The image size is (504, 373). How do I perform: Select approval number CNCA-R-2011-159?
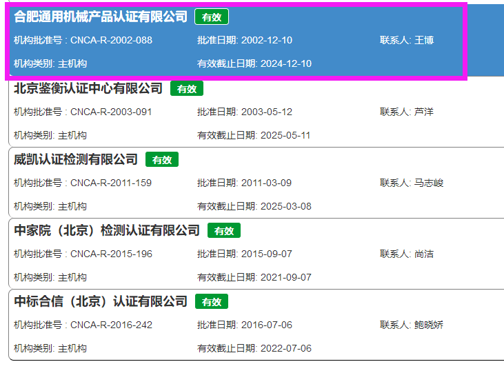click(x=111, y=183)
